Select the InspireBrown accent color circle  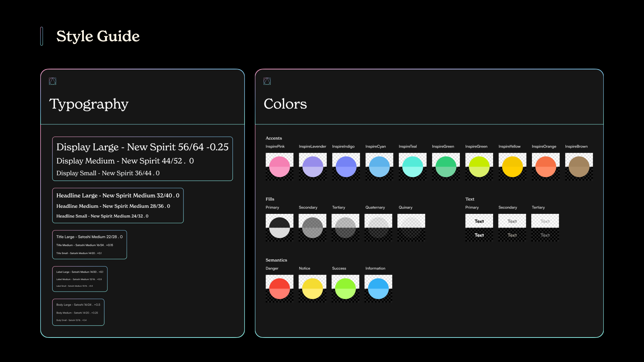(x=578, y=165)
